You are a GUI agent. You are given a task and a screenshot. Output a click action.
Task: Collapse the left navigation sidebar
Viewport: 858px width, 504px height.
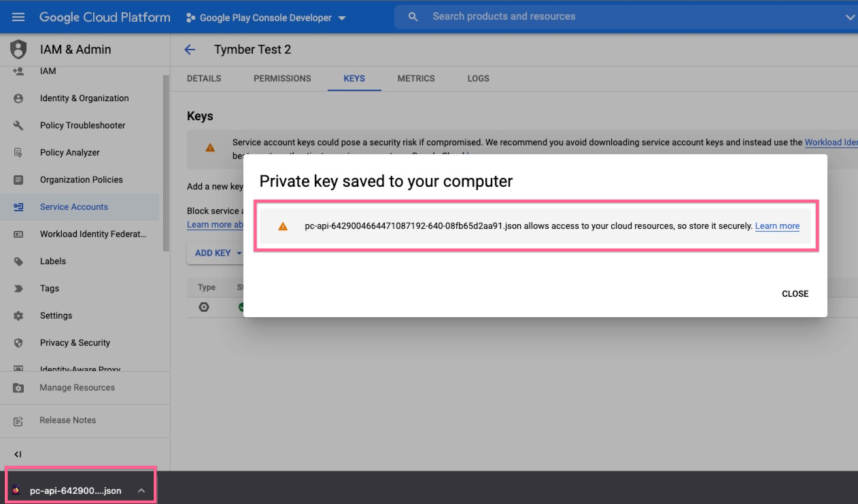[18, 454]
